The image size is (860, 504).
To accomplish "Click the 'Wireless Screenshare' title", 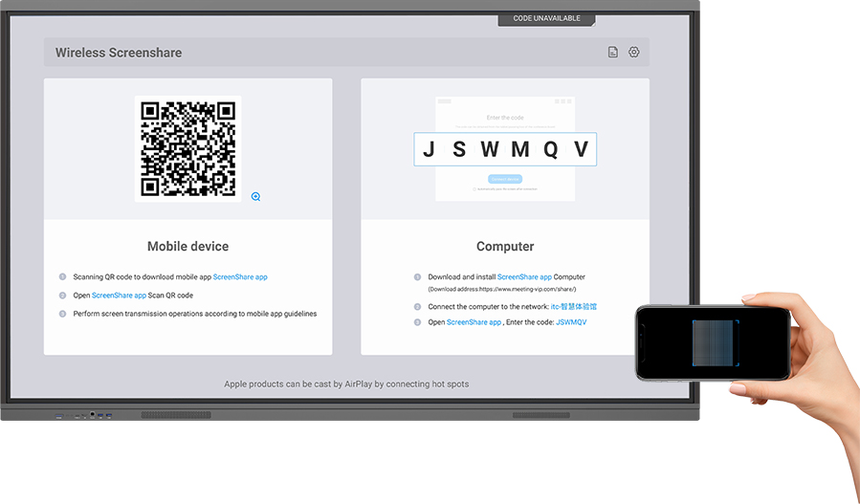I will click(x=119, y=53).
